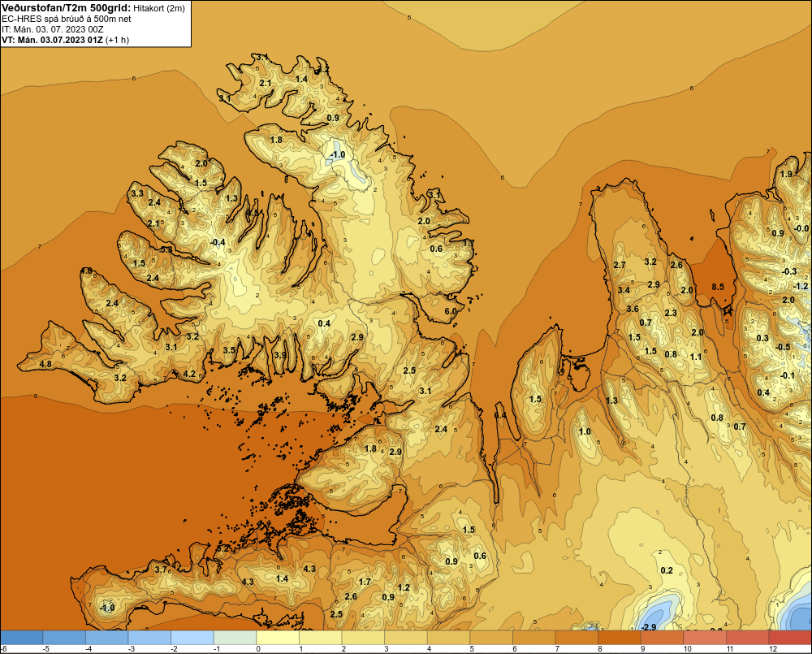Select legend color between 4 and 5

tap(449, 638)
